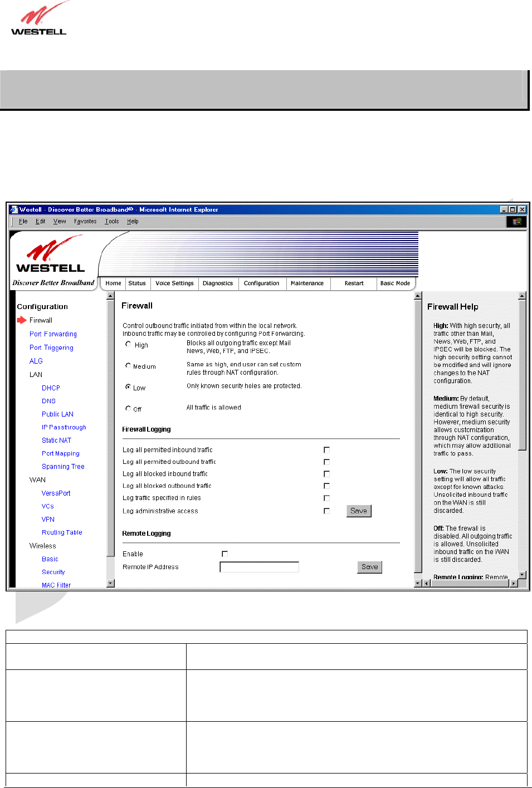Open the MAC Filter link
This screenshot has width=532, height=788.
click(x=56, y=585)
